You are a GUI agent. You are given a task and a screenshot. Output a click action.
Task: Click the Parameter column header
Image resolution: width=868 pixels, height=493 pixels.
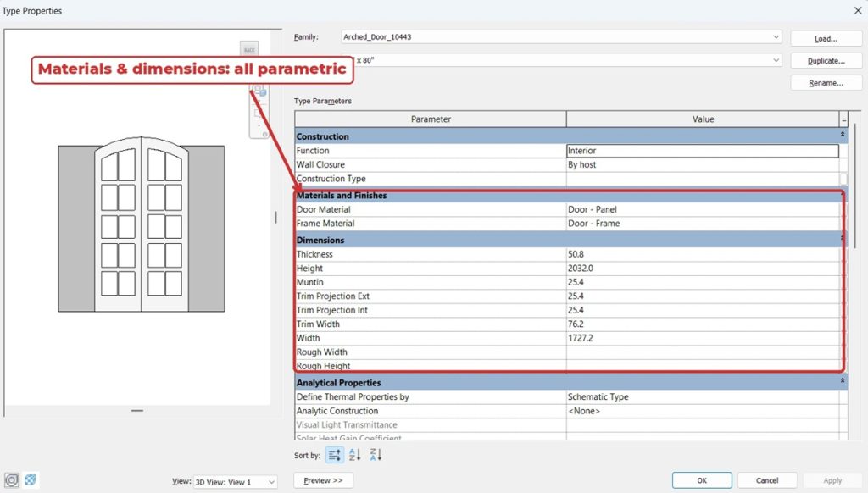(431, 119)
